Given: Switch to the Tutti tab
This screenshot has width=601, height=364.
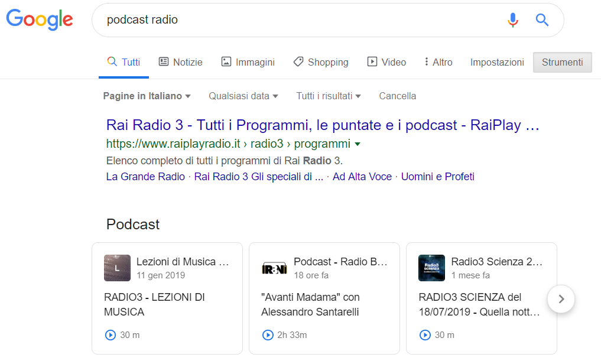Looking at the screenshot, I should click(x=124, y=62).
